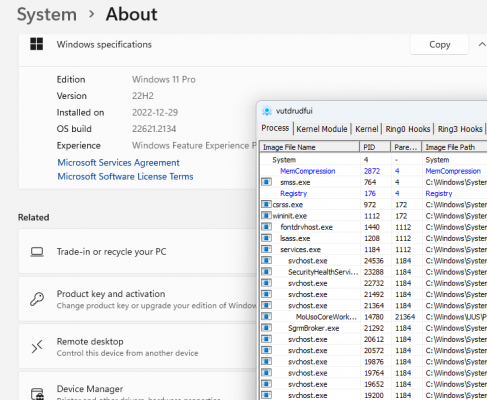The image size is (487, 400).
Task: Open the Microsoft Services Agreement link
Action: coord(118,163)
